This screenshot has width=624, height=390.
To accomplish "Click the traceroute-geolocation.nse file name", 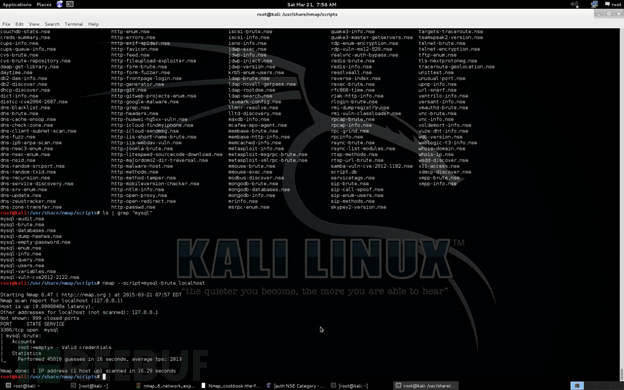I will (x=456, y=66).
